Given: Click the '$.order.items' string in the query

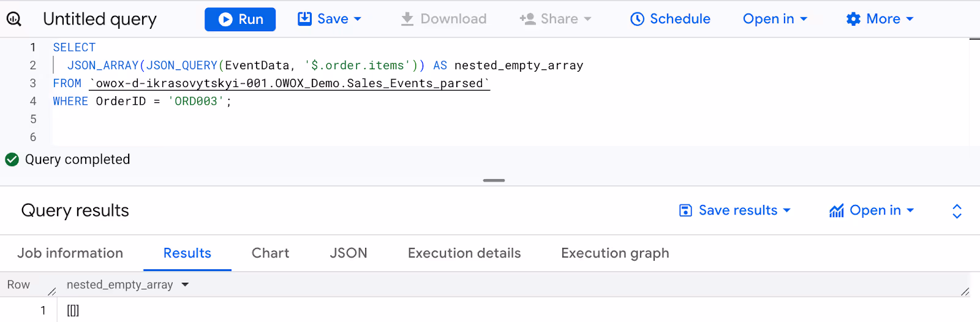Looking at the screenshot, I should (358, 66).
